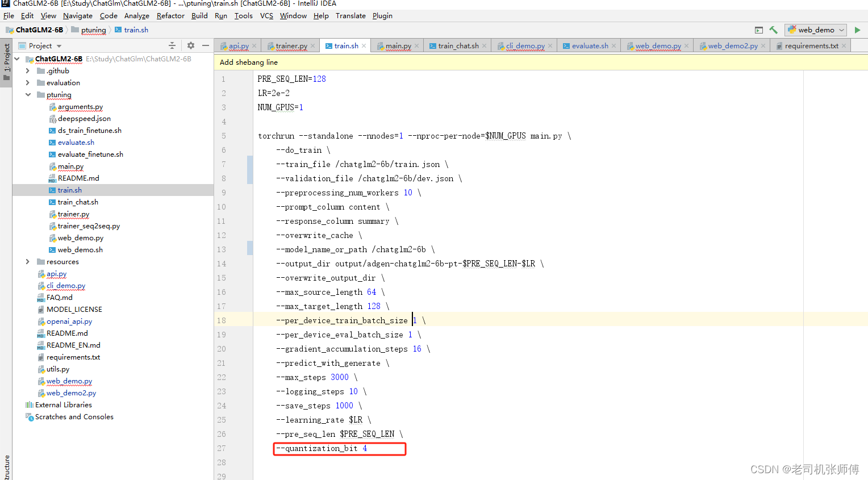Click the --learning_rate $LR line
The height and width of the screenshot is (480, 868).
(324, 420)
